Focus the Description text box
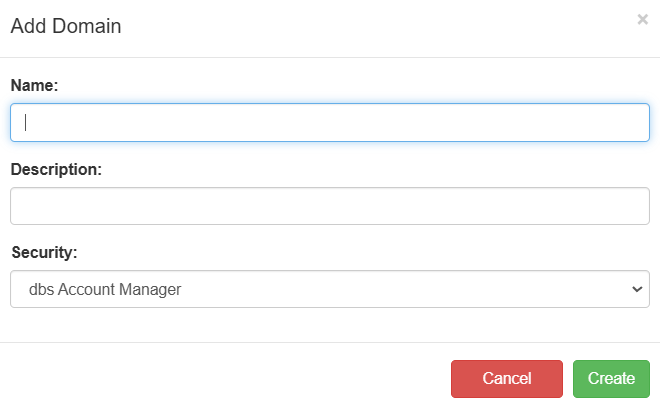660x409 pixels. pyautogui.click(x=330, y=206)
